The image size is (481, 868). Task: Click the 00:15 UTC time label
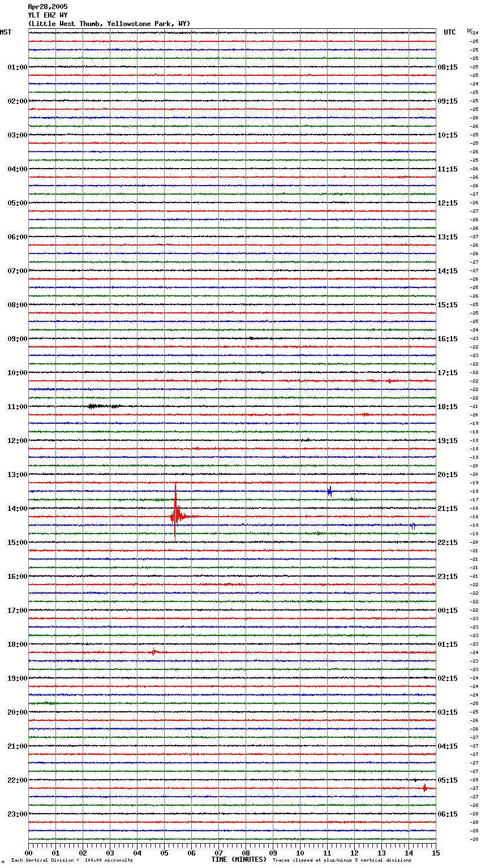click(x=448, y=611)
